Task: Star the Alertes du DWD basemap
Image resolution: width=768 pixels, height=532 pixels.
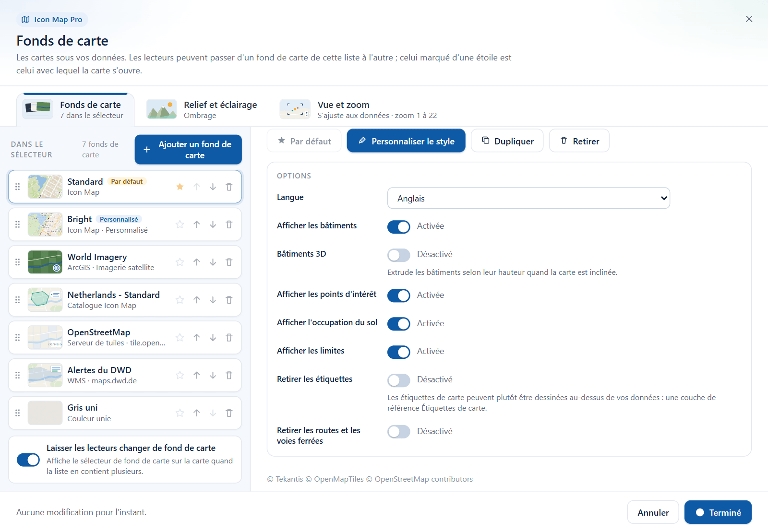Action: tap(180, 375)
